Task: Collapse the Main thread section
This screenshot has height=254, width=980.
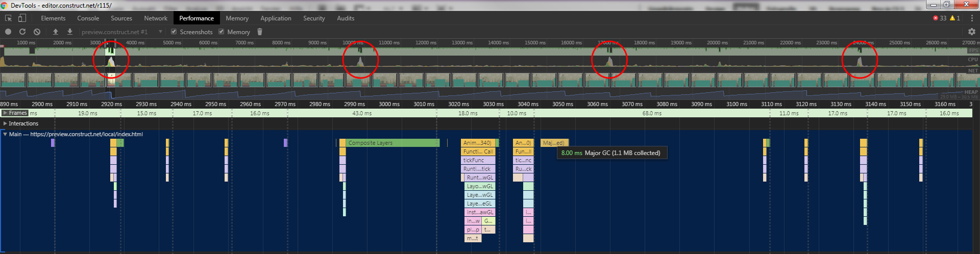Action: (5, 134)
